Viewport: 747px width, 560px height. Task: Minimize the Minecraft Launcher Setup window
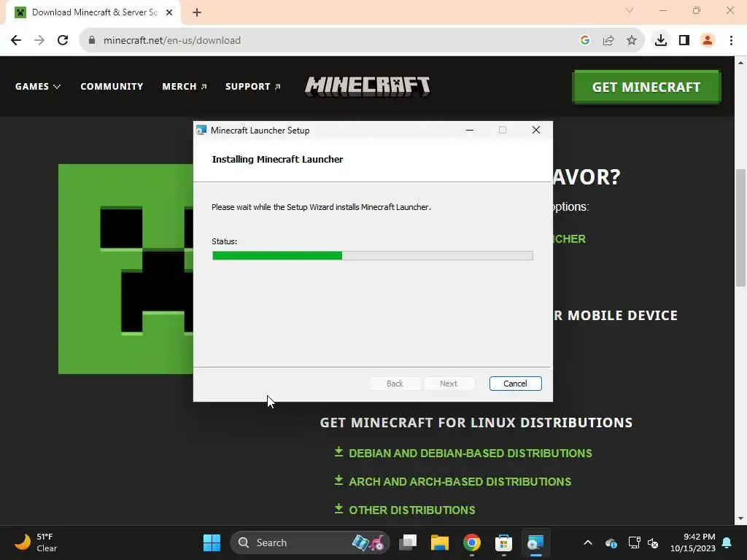[x=470, y=130]
